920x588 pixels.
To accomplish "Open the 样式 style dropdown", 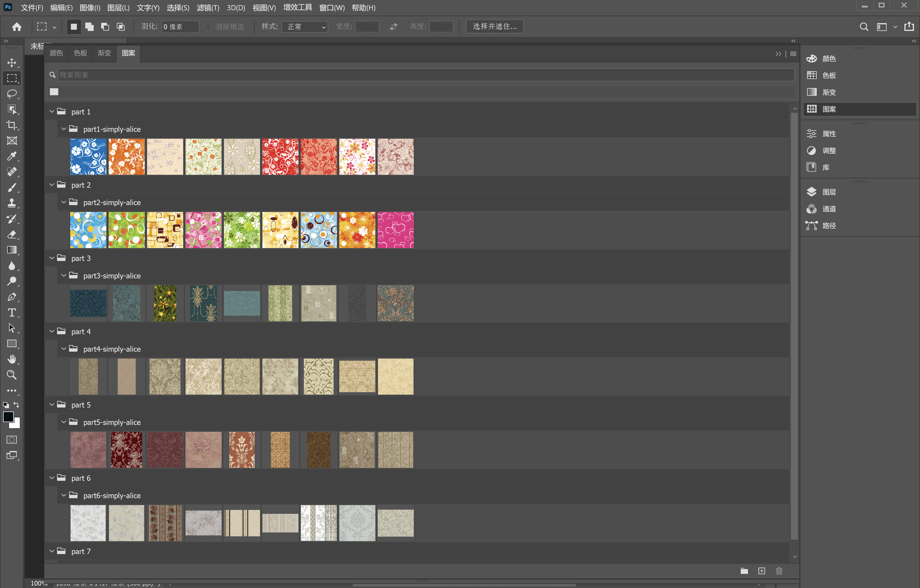I will pos(305,27).
